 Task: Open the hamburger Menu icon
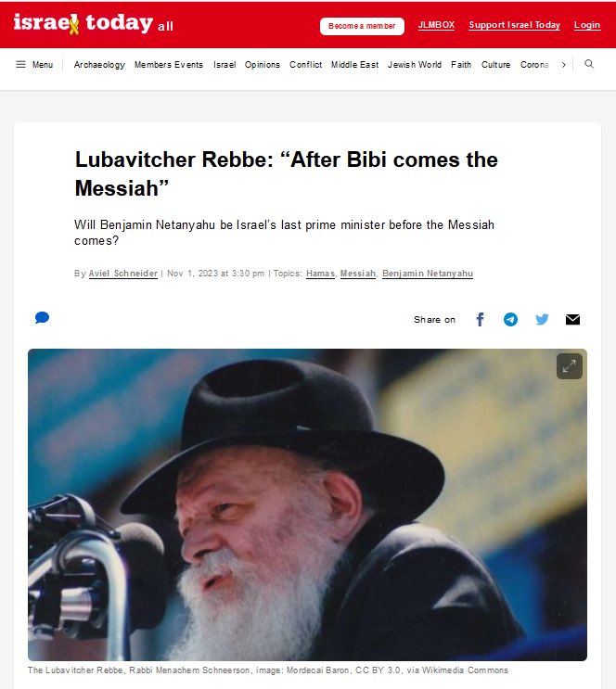tap(20, 65)
